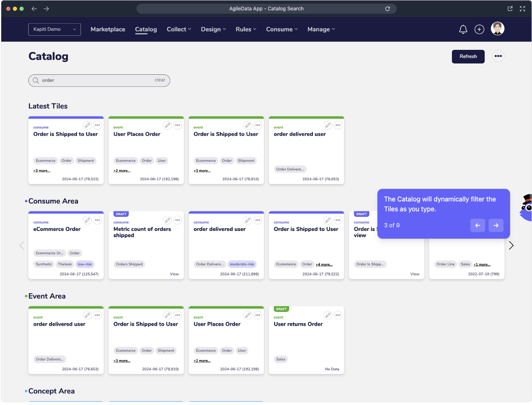Click the DRAFT badge on User returns Order
Image resolution: width=532 pixels, height=405 pixels.
281,309
